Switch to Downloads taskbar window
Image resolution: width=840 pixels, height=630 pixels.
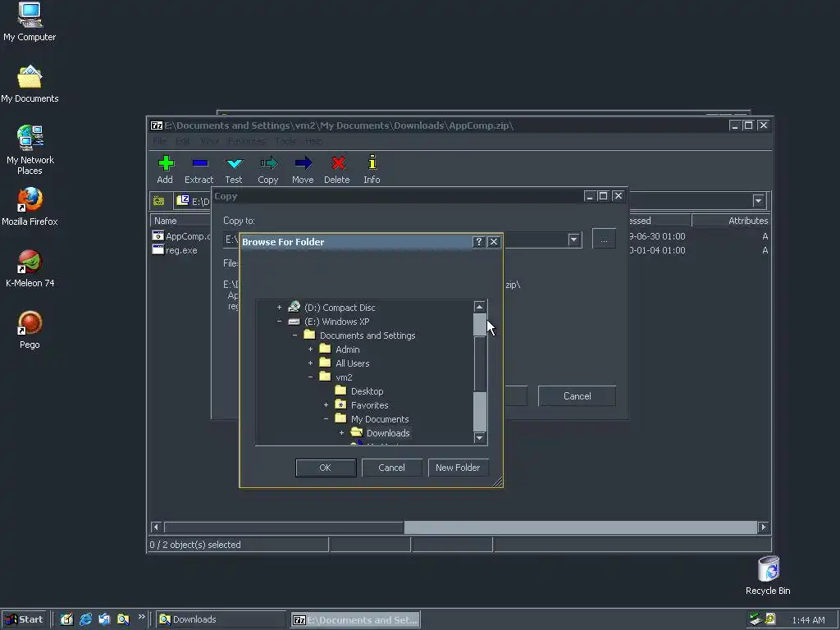point(221,619)
